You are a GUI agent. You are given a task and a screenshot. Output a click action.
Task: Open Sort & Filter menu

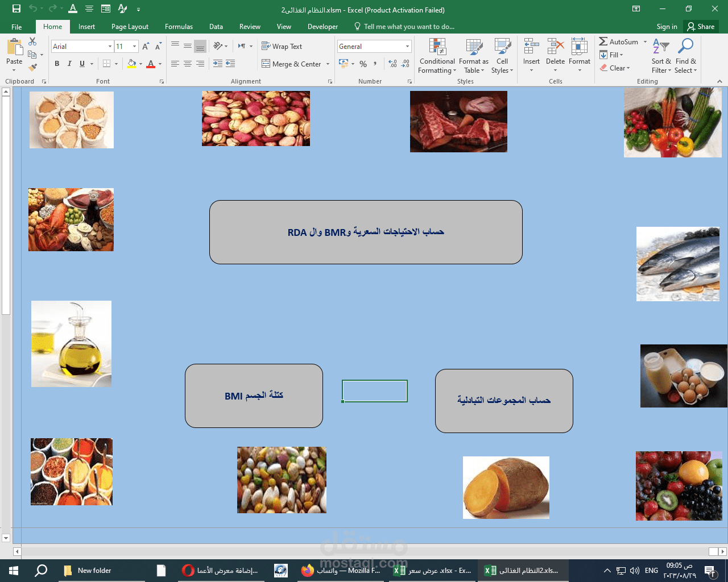point(661,56)
